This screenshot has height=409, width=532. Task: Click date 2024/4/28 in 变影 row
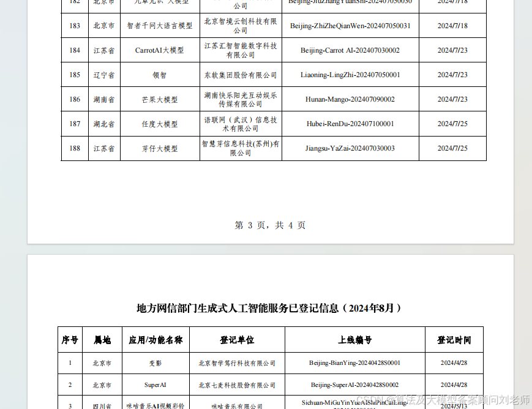[x=454, y=363]
